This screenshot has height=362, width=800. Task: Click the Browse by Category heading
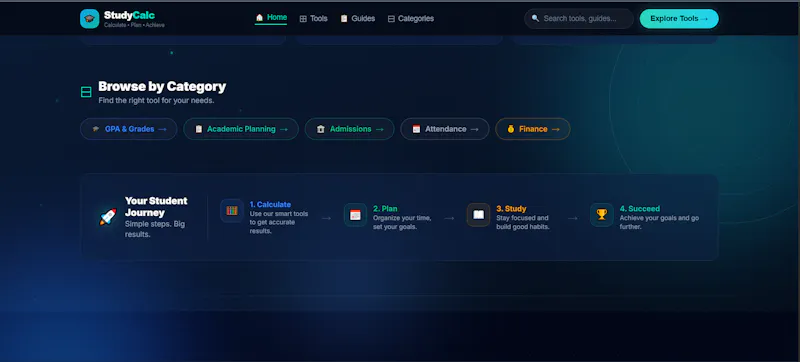[x=162, y=87]
